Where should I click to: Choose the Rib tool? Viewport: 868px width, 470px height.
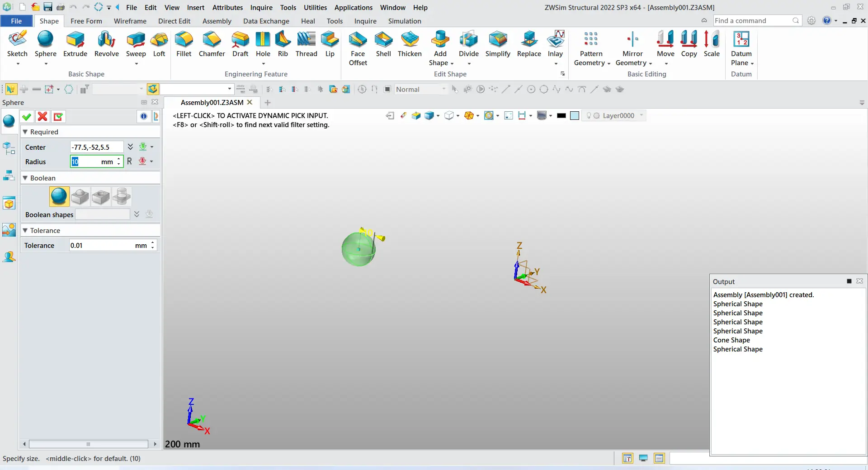tap(283, 44)
